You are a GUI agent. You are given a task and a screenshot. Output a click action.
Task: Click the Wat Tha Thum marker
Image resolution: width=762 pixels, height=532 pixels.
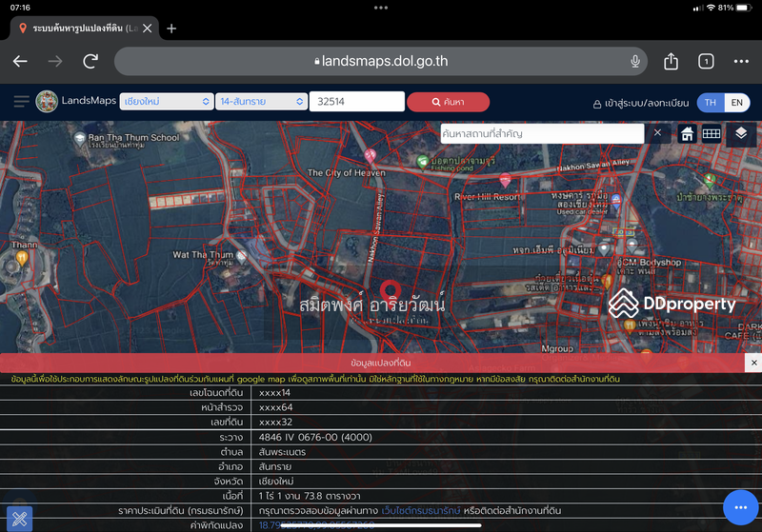[x=241, y=256]
